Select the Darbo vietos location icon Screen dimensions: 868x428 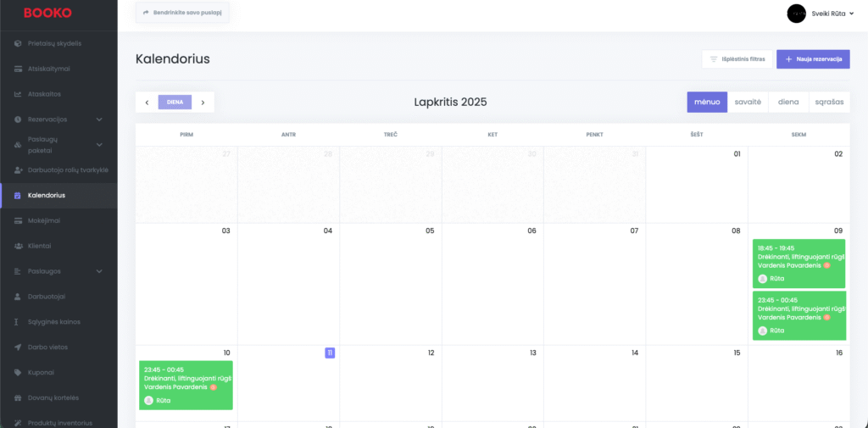pyautogui.click(x=18, y=347)
